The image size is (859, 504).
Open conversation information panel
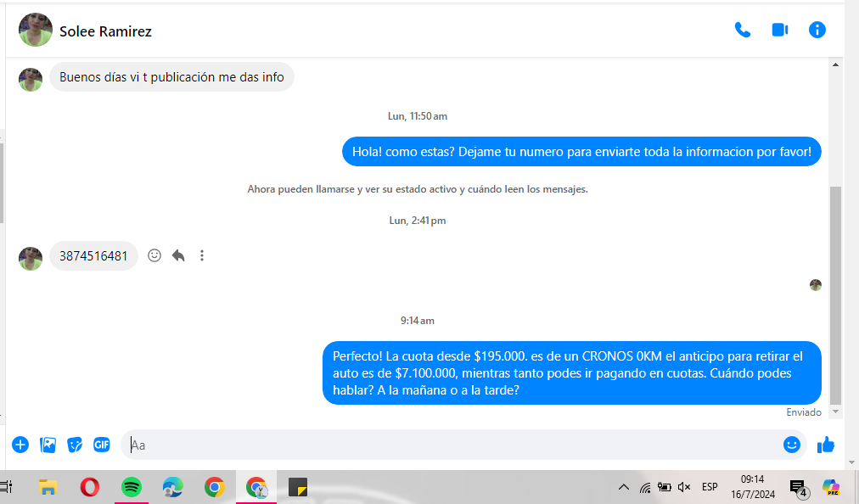point(817,31)
